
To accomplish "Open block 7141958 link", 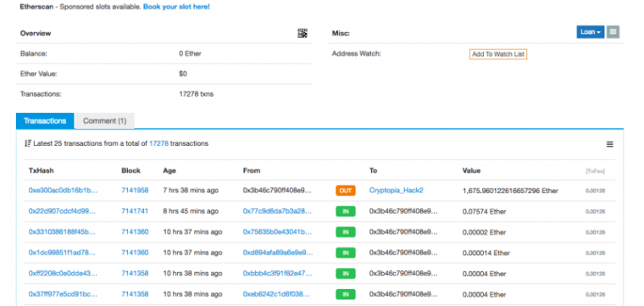I will pyautogui.click(x=135, y=190).
